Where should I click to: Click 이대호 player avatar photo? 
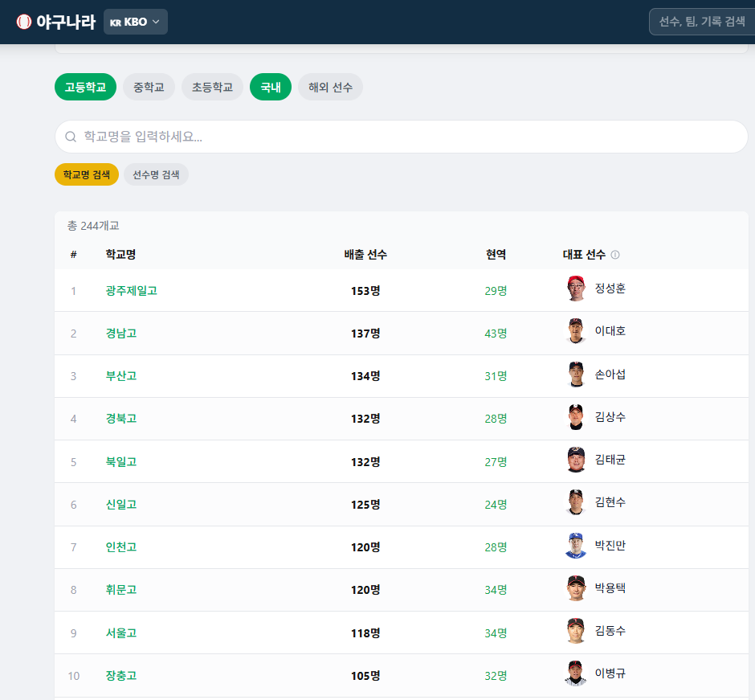575,331
